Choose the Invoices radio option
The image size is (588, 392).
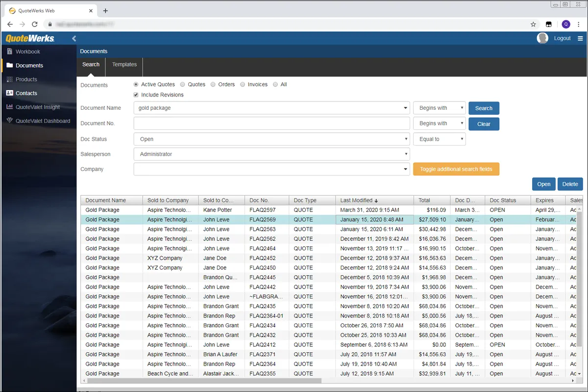[x=243, y=84]
